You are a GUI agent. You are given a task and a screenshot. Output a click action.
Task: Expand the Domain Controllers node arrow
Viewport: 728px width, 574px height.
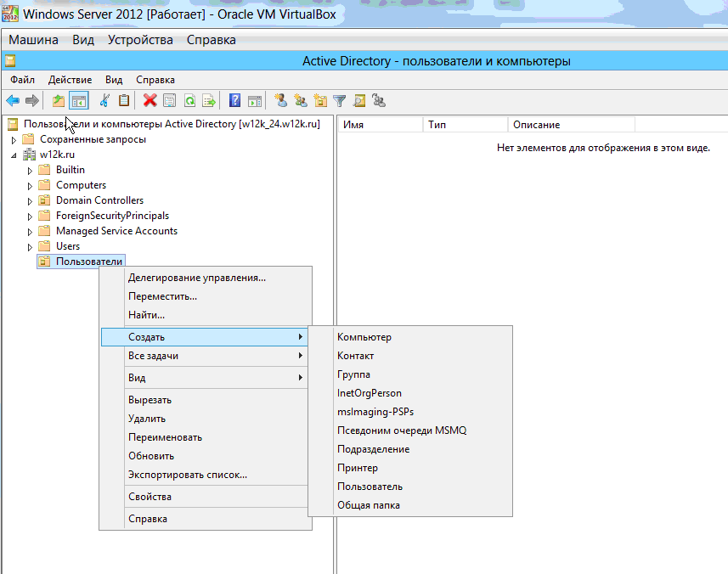(x=30, y=201)
